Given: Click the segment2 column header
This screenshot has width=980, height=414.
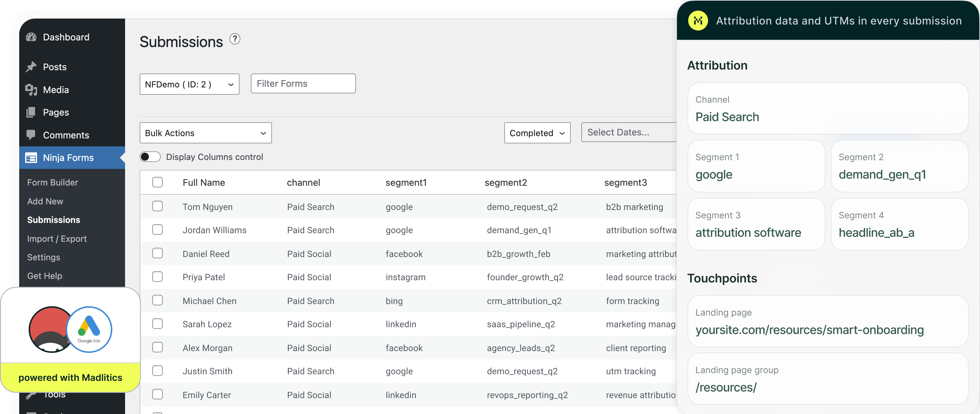Looking at the screenshot, I should click(506, 182).
